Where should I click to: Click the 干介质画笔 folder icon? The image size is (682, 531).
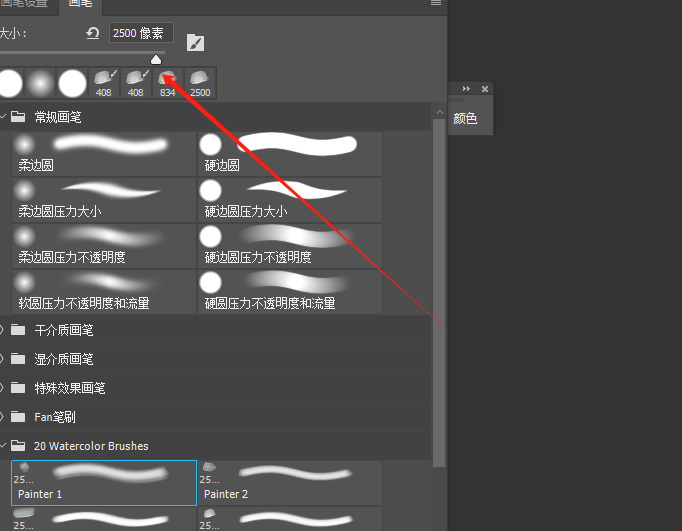click(x=18, y=330)
